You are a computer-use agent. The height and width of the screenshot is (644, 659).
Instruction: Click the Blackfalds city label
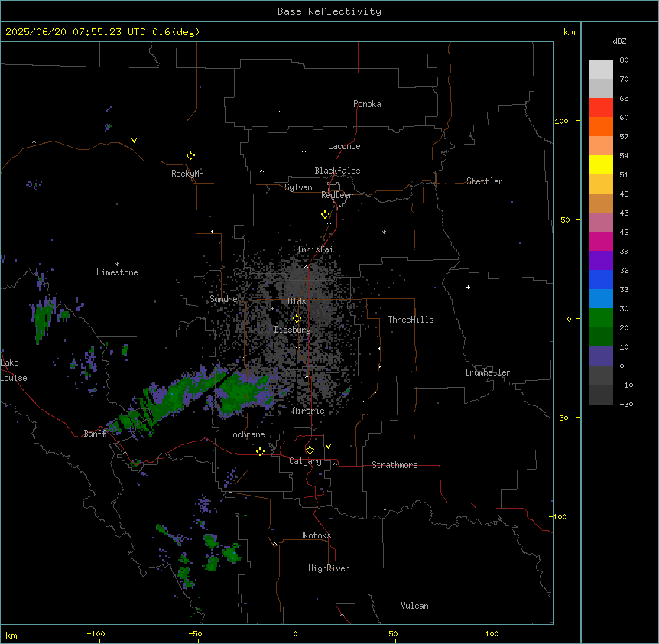(337, 171)
